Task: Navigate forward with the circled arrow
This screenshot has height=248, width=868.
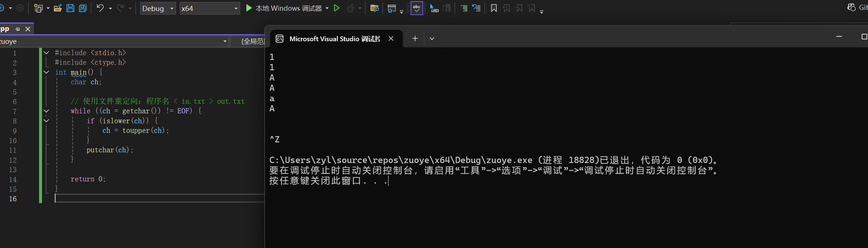Action: tap(20, 8)
